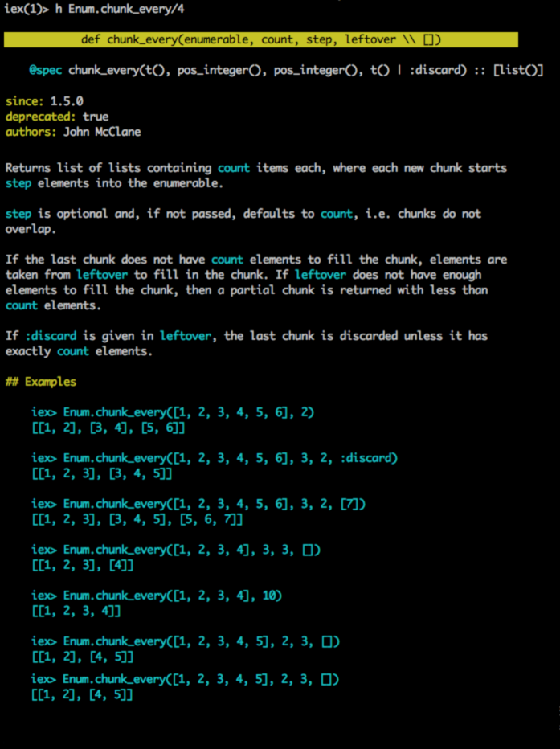Click example 'Enum.chunk_every([1, 2, 3, 4], 3, 3, [])'
This screenshot has width=560, height=749.
coord(191,550)
